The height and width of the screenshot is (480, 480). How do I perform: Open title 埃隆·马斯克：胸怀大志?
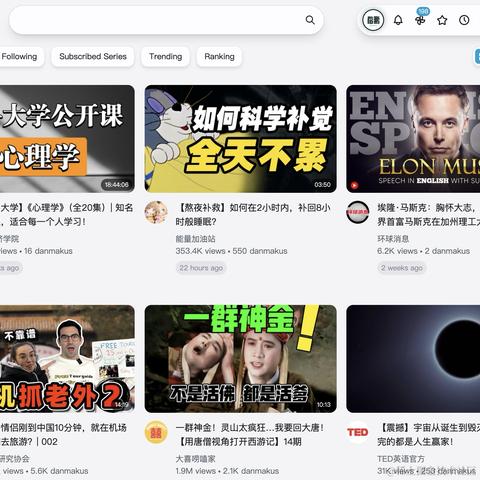[429, 215]
